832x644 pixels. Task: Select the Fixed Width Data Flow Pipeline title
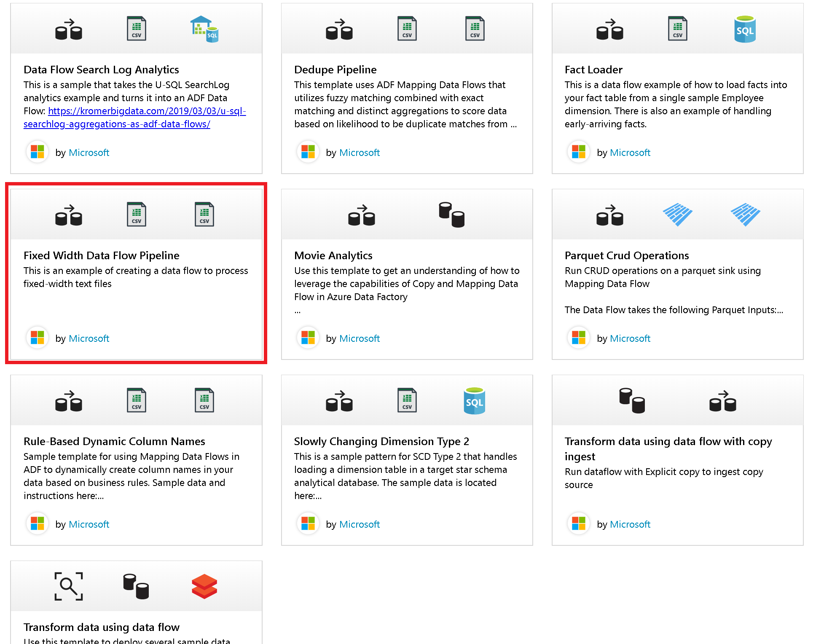(102, 255)
